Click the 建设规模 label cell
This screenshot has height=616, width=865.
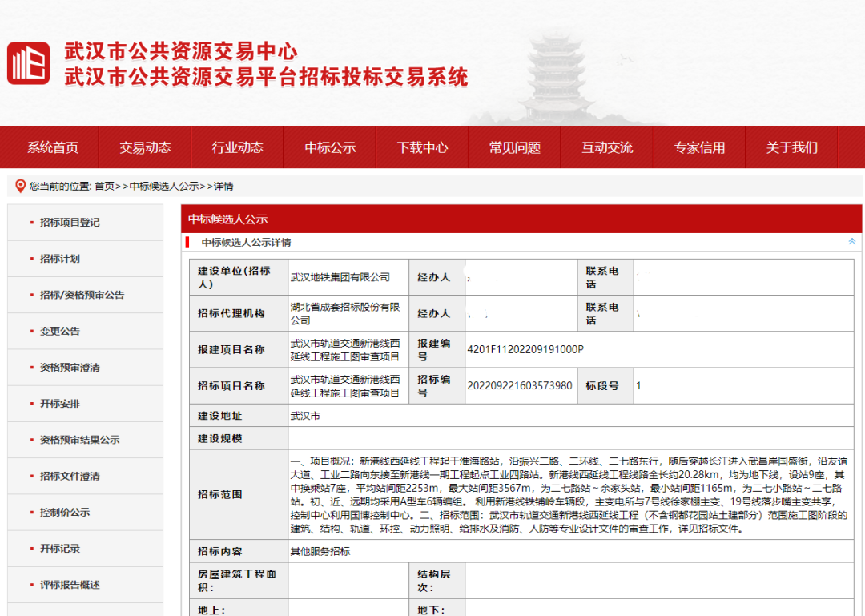point(239,438)
